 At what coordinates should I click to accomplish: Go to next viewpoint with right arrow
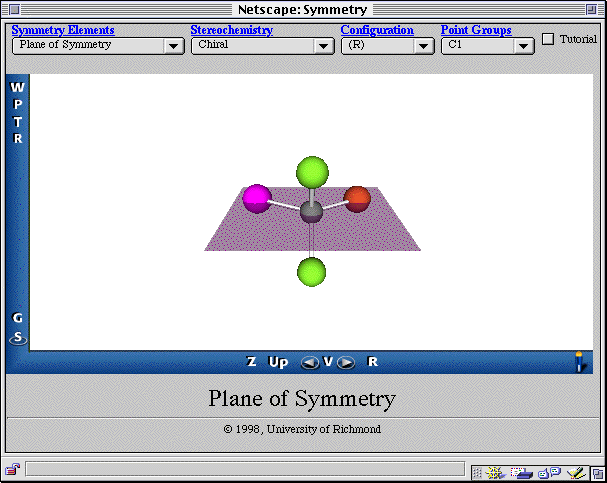tap(346, 362)
